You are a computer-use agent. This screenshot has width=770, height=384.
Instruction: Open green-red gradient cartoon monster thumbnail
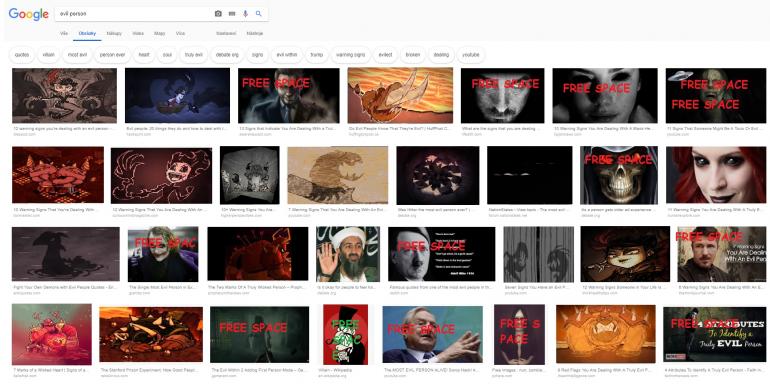[x=52, y=334]
